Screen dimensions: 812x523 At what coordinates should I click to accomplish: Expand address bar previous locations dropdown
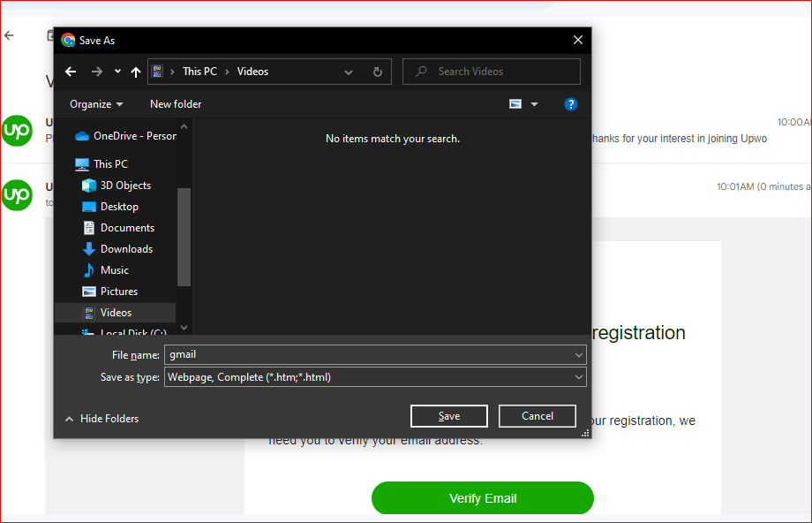click(x=349, y=72)
